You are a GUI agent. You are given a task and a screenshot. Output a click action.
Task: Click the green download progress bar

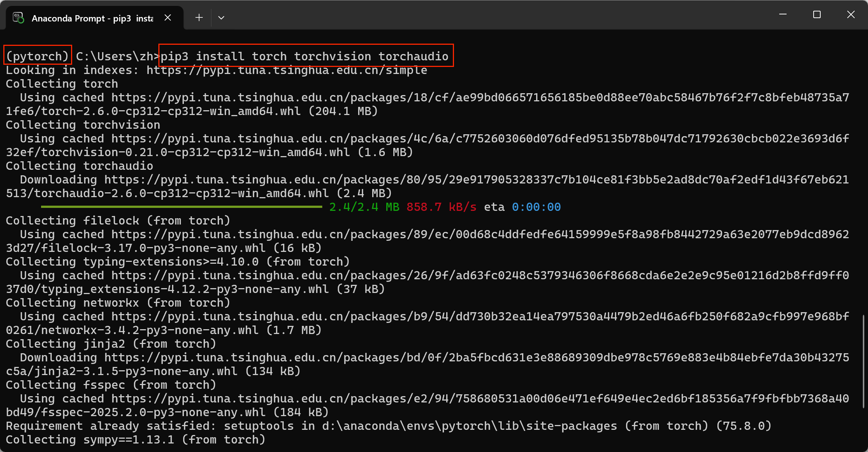pyautogui.click(x=181, y=207)
